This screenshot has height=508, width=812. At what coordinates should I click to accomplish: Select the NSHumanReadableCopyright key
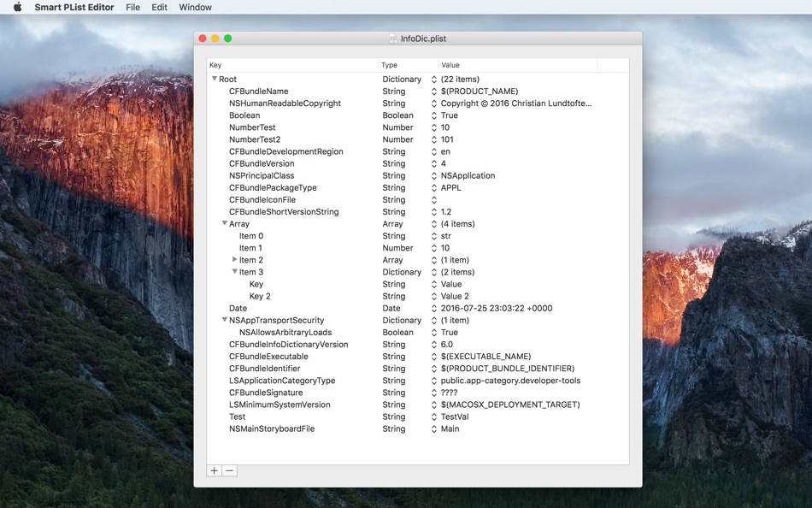[285, 103]
